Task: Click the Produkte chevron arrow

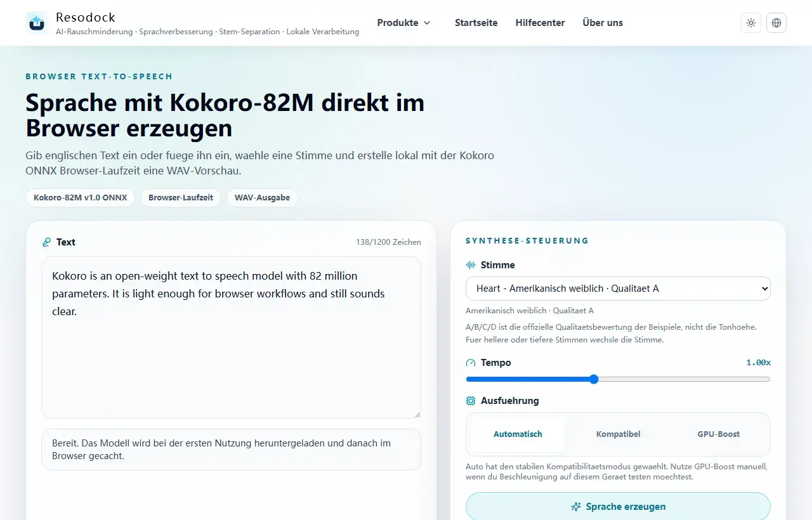Action: click(427, 23)
